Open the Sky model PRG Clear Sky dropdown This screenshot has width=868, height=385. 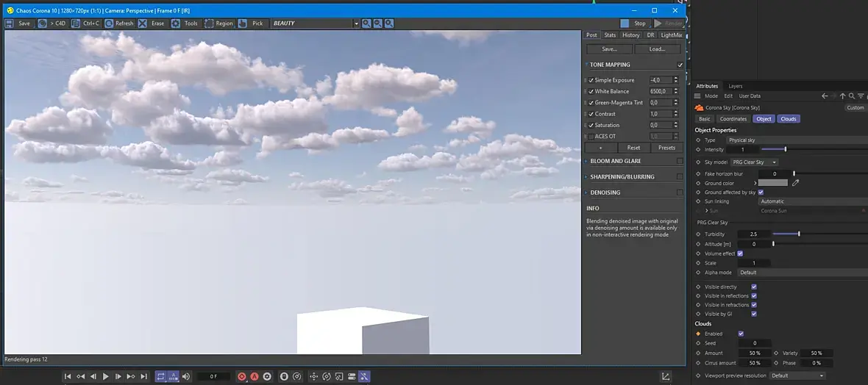[x=754, y=162]
